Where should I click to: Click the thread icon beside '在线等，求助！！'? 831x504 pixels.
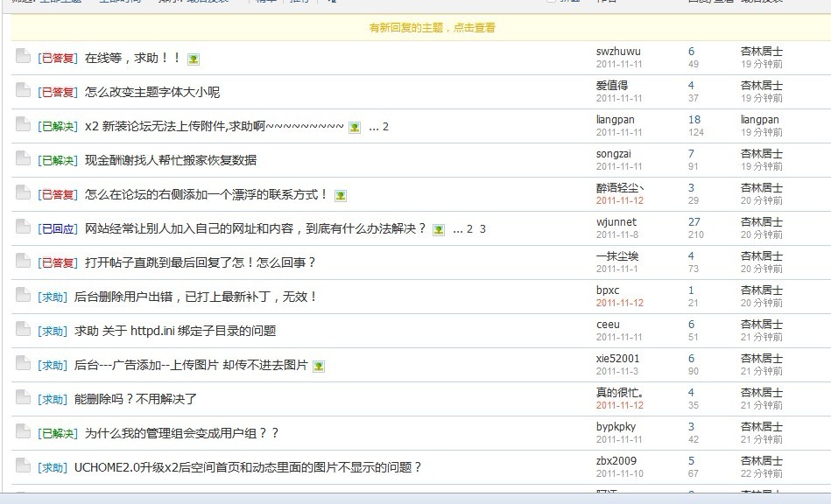(x=23, y=56)
